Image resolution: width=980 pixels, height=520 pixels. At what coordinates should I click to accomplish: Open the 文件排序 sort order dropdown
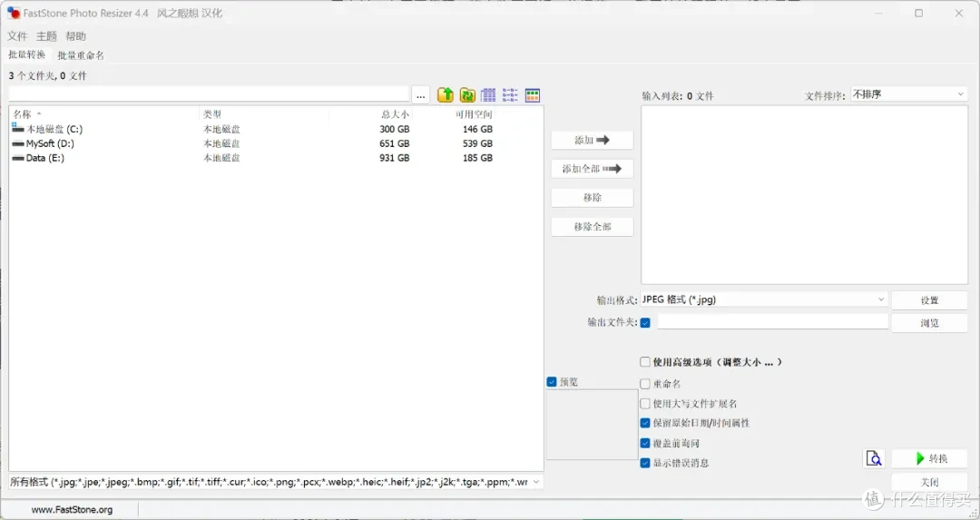(x=908, y=94)
